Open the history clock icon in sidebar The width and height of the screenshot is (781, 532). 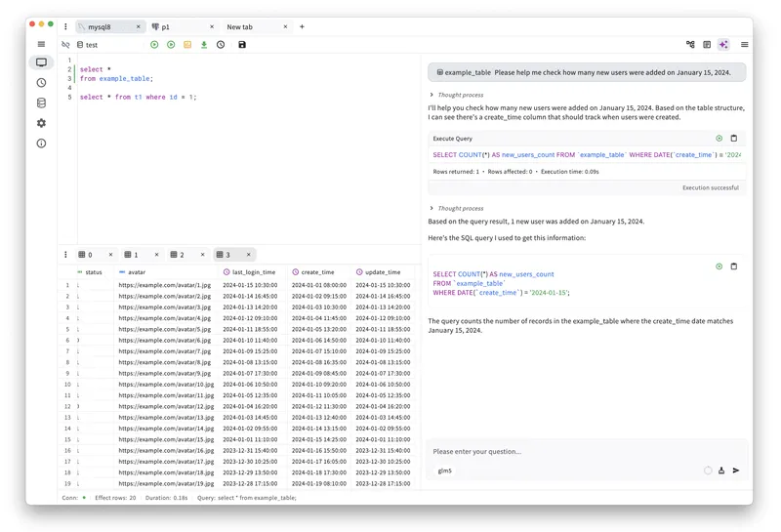(41, 83)
